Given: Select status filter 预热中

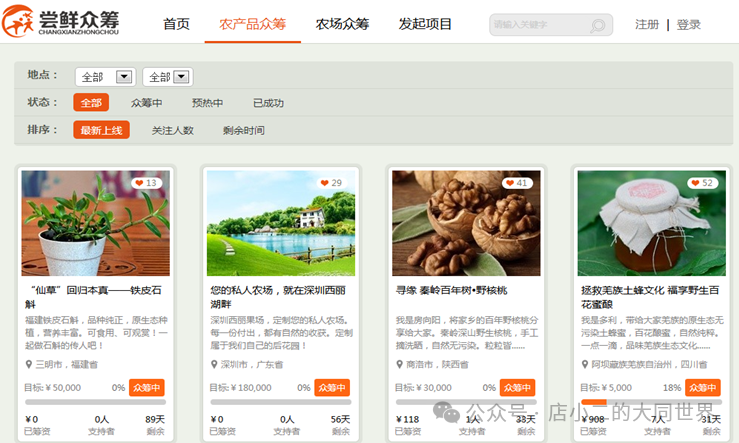Looking at the screenshot, I should pos(207,103).
